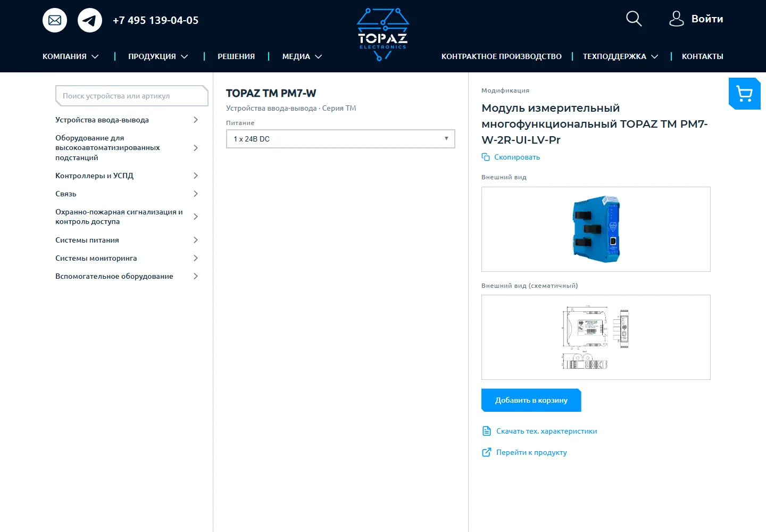The image size is (766, 532).
Task: Click Войти to log in
Action: click(x=707, y=19)
